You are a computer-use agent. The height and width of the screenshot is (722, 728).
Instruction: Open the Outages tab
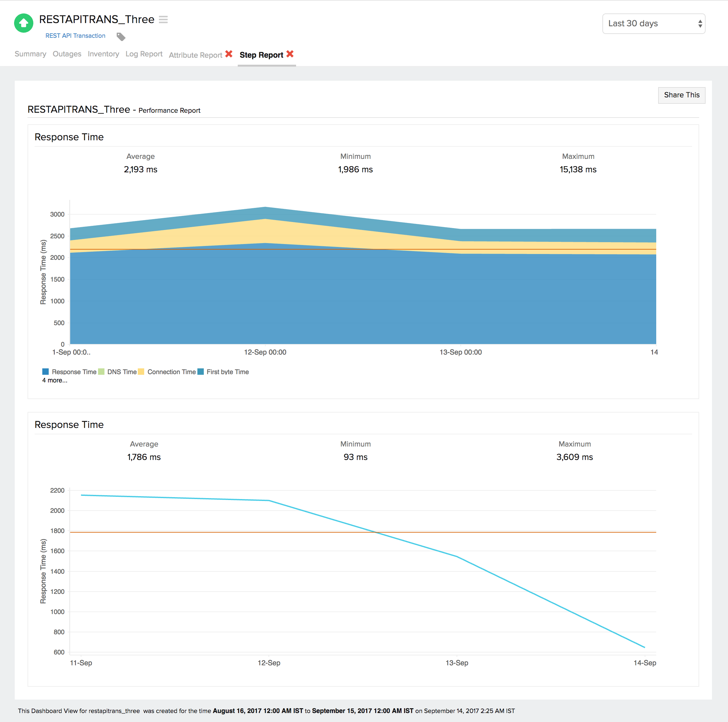pyautogui.click(x=67, y=54)
